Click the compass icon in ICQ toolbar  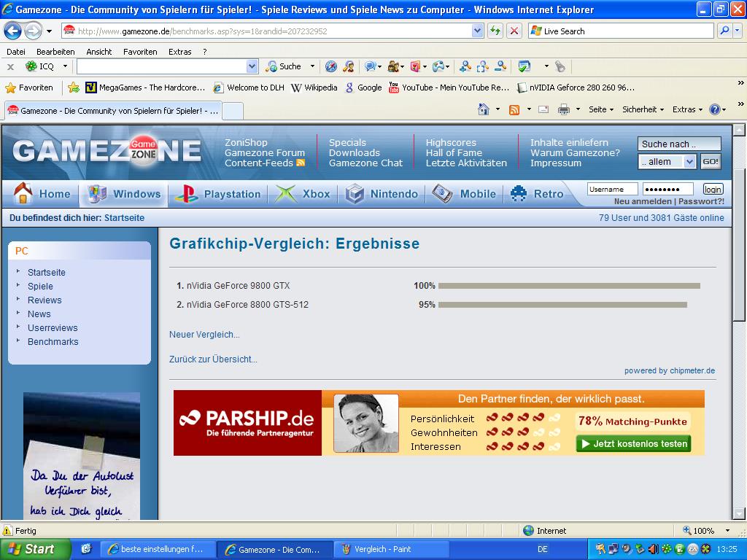tap(330, 66)
